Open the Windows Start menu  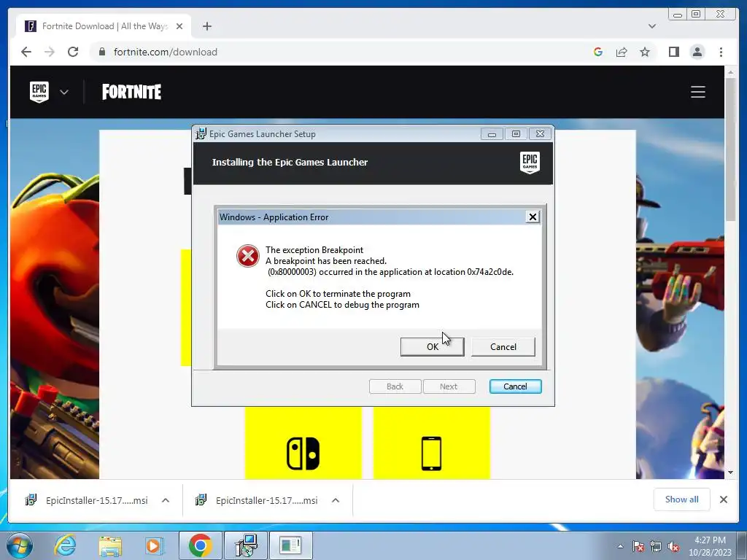point(18,545)
